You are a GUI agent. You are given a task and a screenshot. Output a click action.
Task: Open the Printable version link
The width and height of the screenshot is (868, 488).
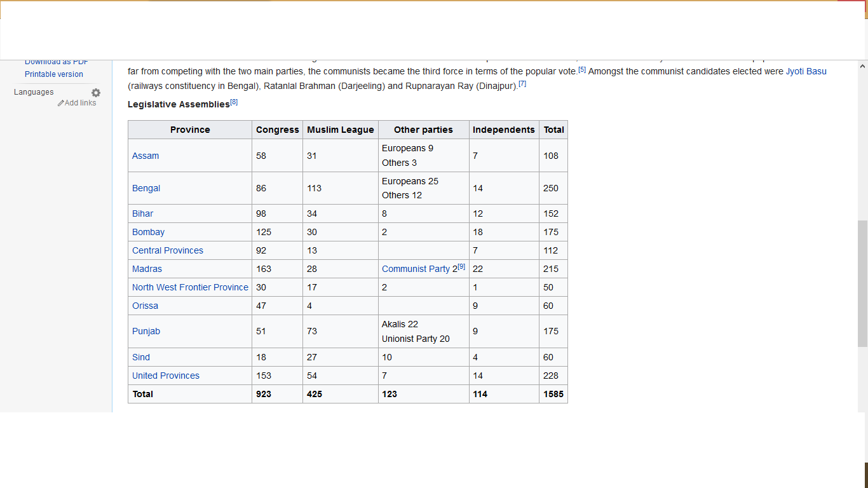54,74
